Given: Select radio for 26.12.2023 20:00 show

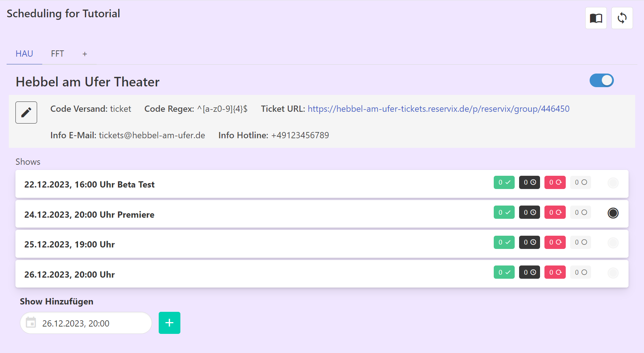Looking at the screenshot, I should tap(613, 273).
